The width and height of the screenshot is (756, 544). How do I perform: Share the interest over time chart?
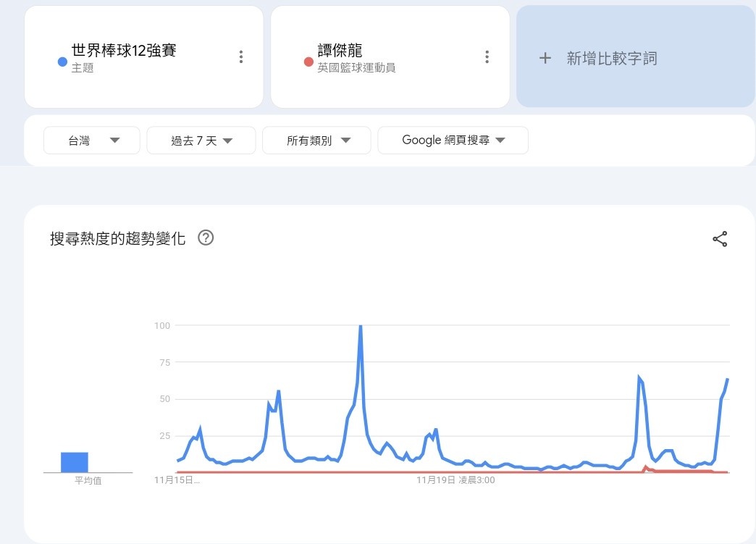[720, 239]
